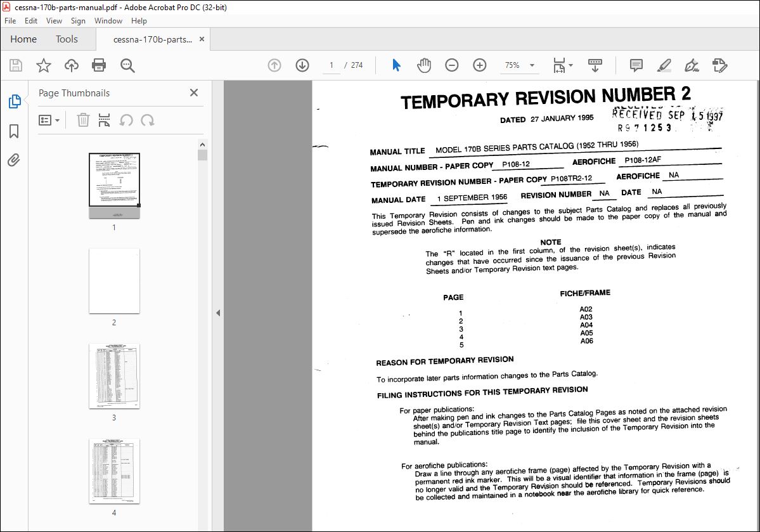Click the thumbnails scrollbar up arrow
Screen dimensions: 760x532
[202, 145]
